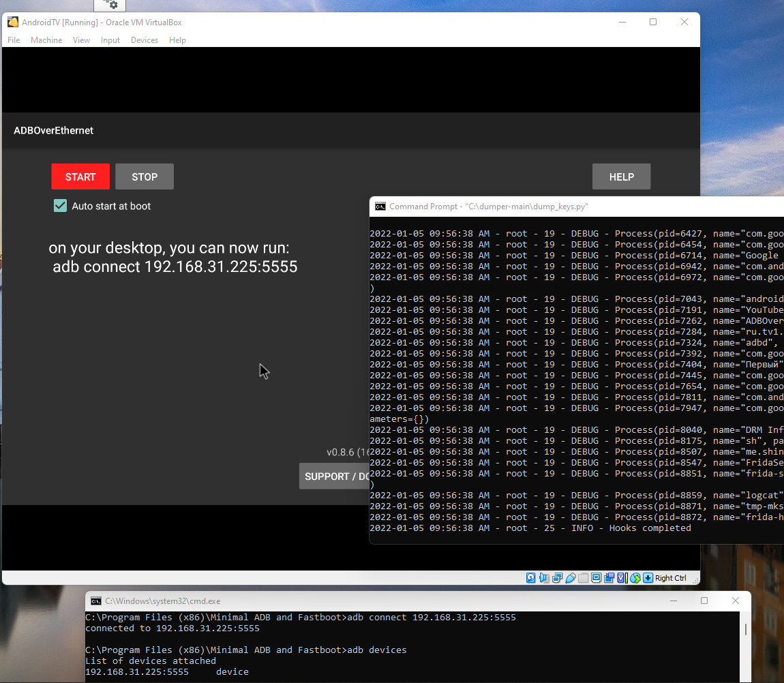Screen dimensions: 784x683
Task: Toggle the Auto start at boot checkbox
Action: click(60, 206)
